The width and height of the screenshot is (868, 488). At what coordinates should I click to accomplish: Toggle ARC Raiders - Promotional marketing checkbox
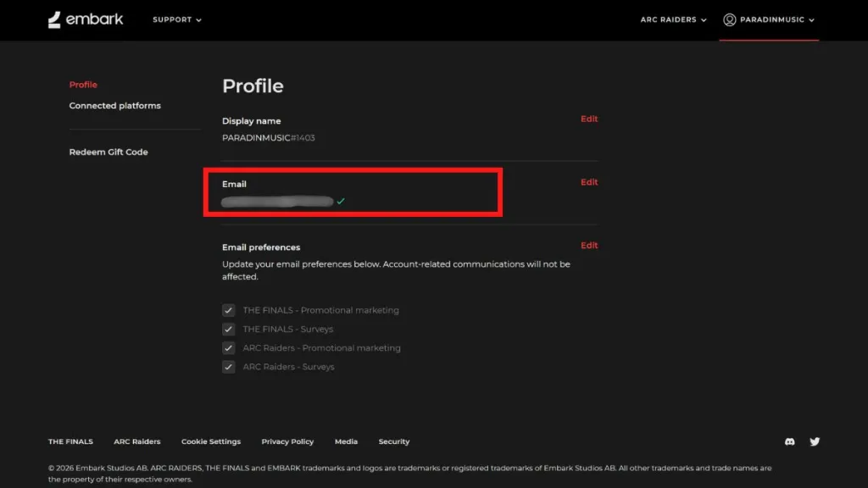point(229,348)
